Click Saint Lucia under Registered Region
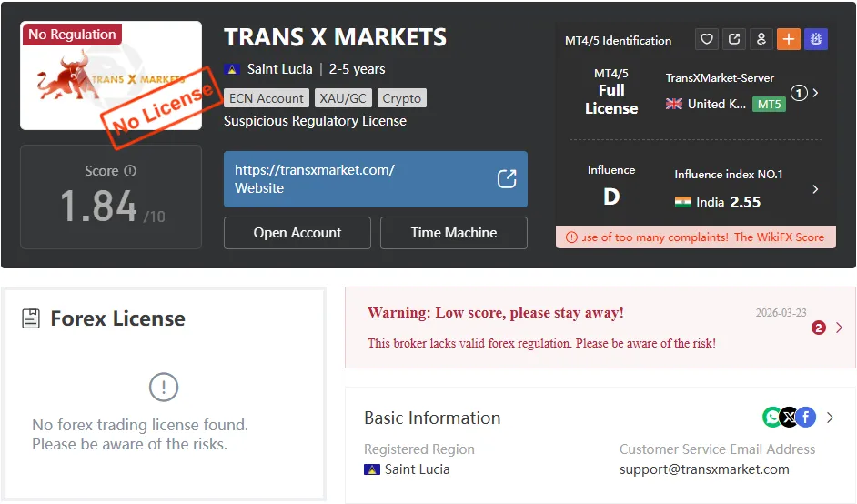The height and width of the screenshot is (504, 857). (417, 469)
